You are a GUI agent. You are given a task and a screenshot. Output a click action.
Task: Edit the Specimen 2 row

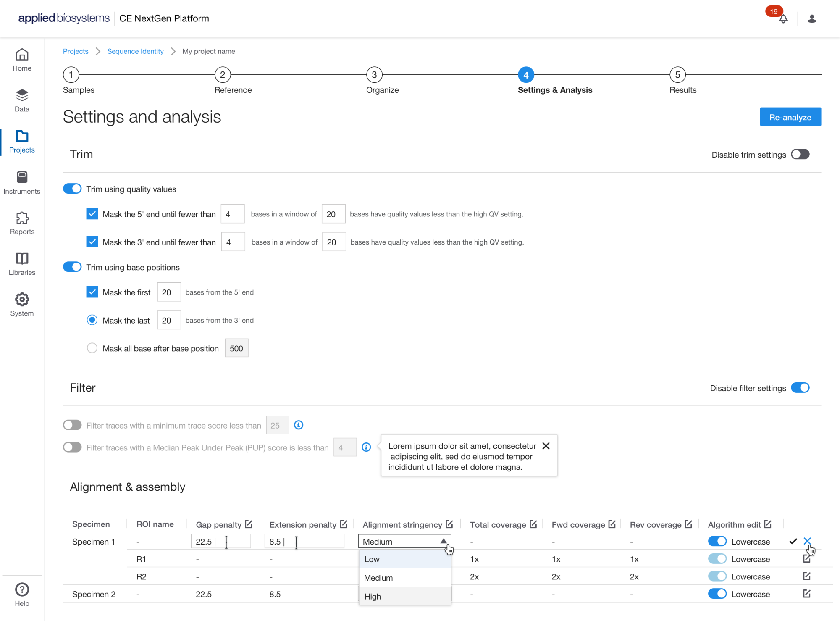coord(806,594)
